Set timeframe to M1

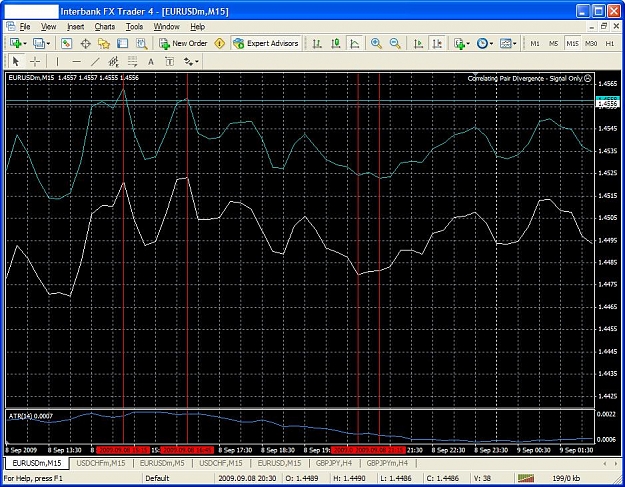[x=535, y=43]
